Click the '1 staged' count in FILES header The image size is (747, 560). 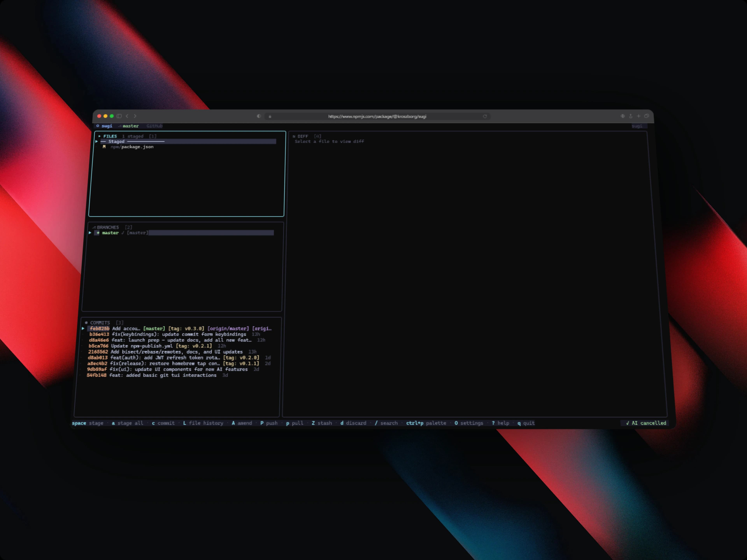click(x=133, y=136)
